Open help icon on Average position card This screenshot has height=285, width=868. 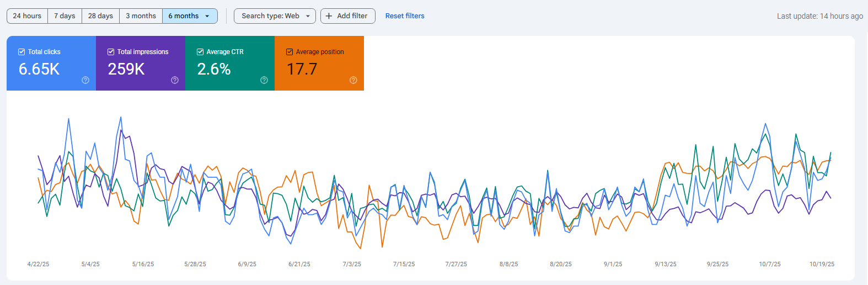(x=353, y=80)
